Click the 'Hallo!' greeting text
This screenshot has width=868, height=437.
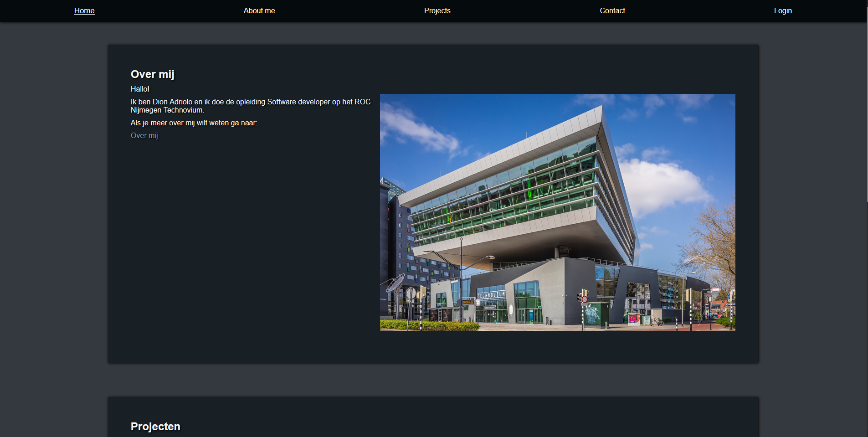[x=140, y=89]
